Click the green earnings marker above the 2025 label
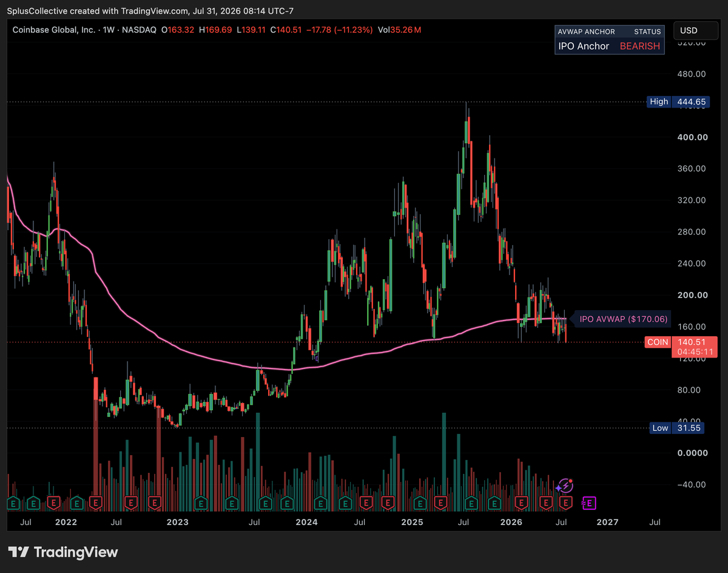728x573 pixels. tap(420, 503)
